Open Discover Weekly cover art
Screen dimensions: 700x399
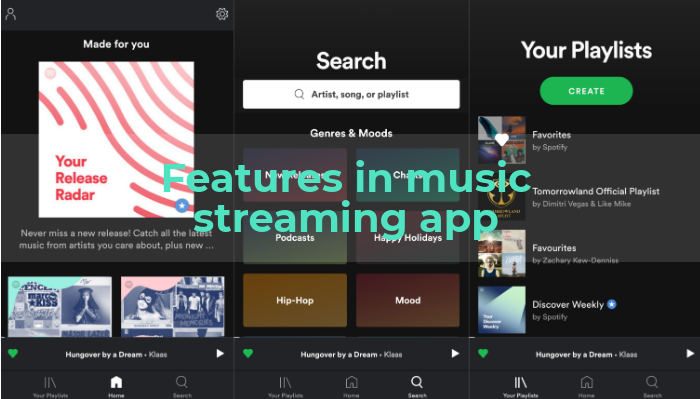click(502, 310)
